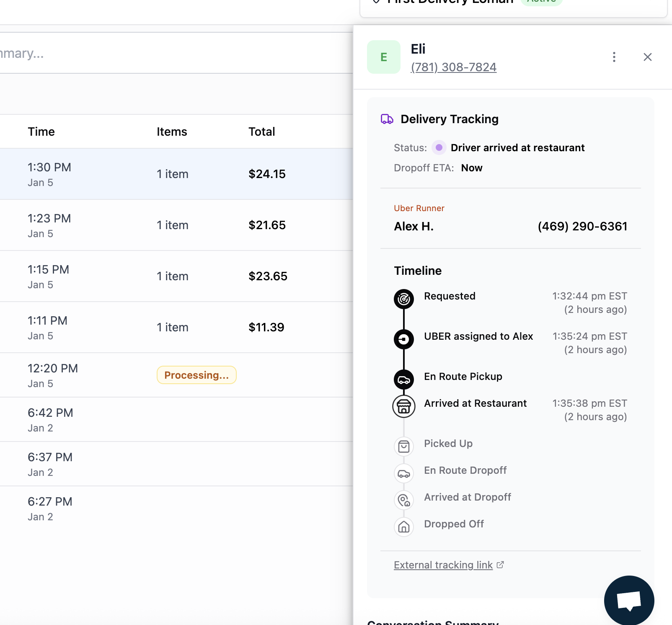Click the UBER assigned timeline icon
This screenshot has width=672, height=625.
(403, 339)
